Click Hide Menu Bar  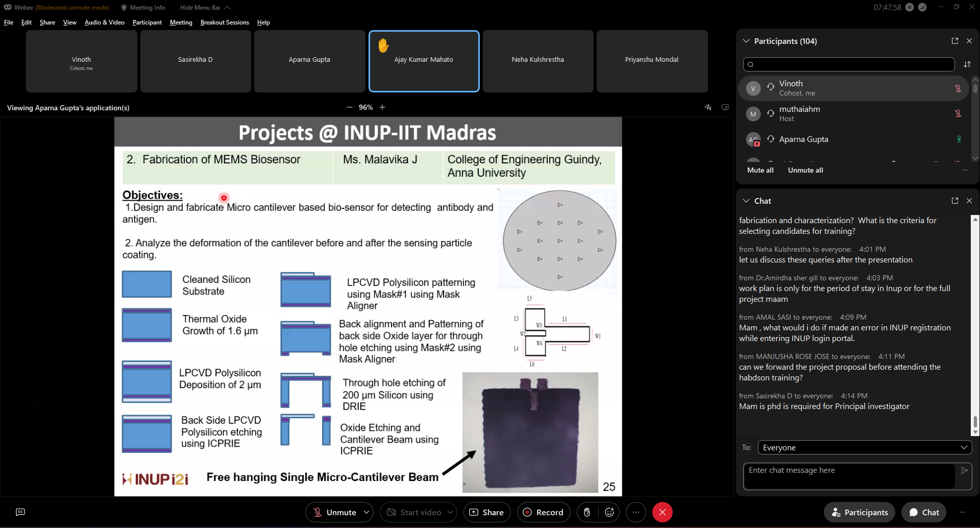click(205, 8)
